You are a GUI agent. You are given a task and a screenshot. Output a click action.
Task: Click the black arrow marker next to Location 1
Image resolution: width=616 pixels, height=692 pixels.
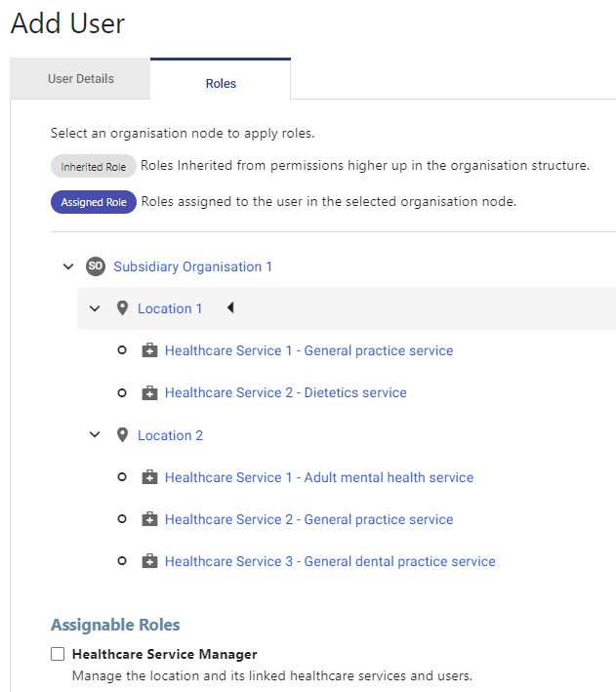click(x=230, y=307)
